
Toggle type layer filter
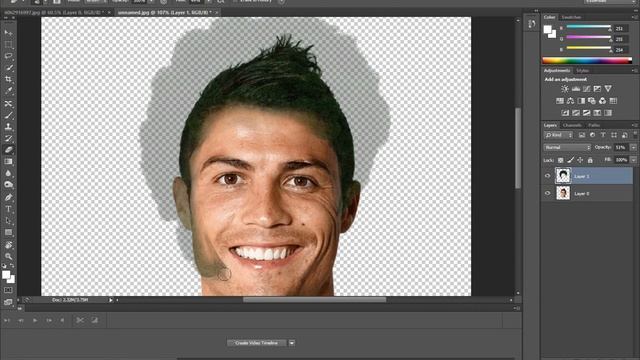[603, 135]
